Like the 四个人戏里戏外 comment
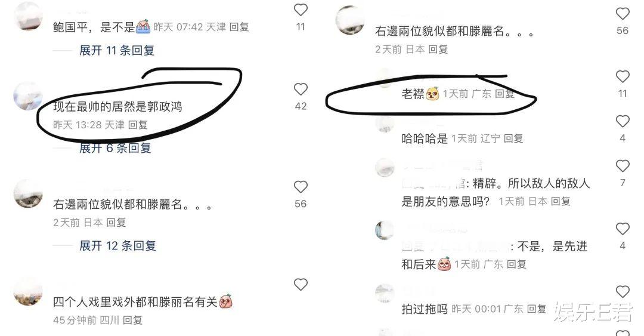The image size is (644, 336). 301,284
